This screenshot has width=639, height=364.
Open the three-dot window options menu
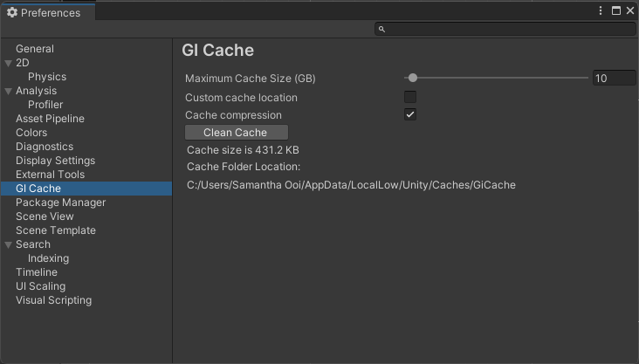point(601,11)
